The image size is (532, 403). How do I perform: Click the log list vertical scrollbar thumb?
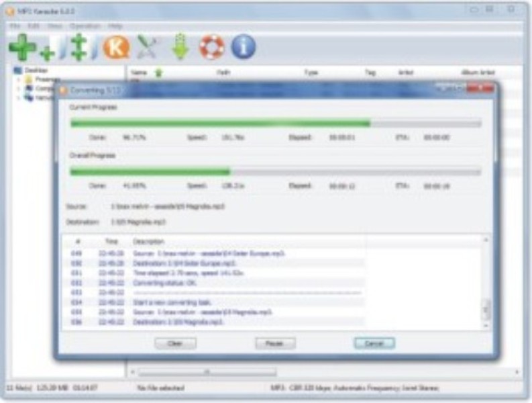pyautogui.click(x=486, y=310)
